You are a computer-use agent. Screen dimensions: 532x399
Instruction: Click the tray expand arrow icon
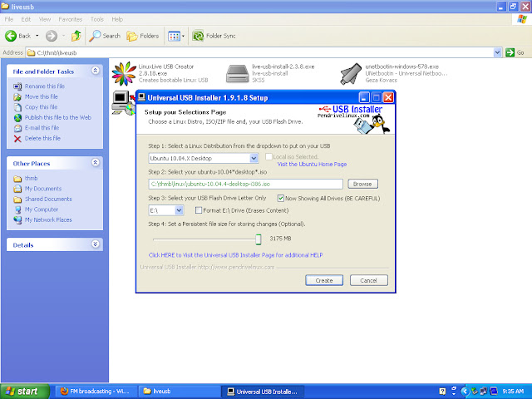tap(465, 392)
